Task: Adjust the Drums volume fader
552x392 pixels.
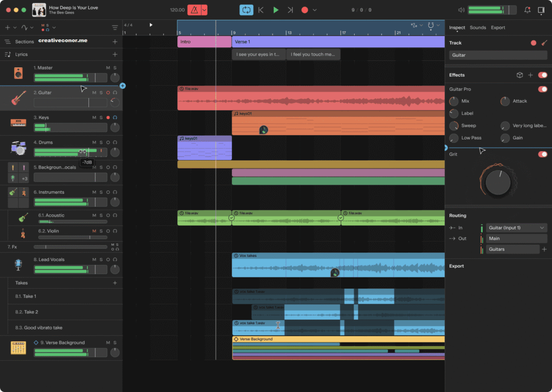Action: coord(71,152)
